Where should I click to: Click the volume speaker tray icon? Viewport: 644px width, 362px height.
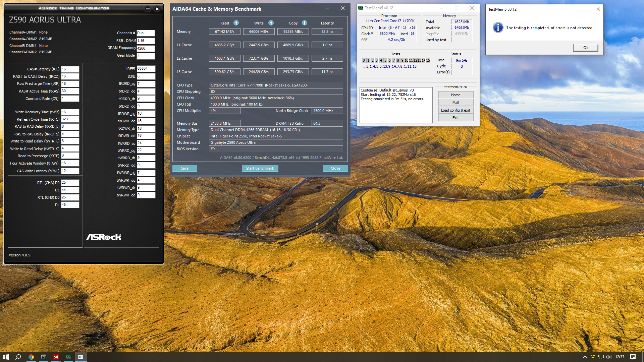tap(609, 357)
